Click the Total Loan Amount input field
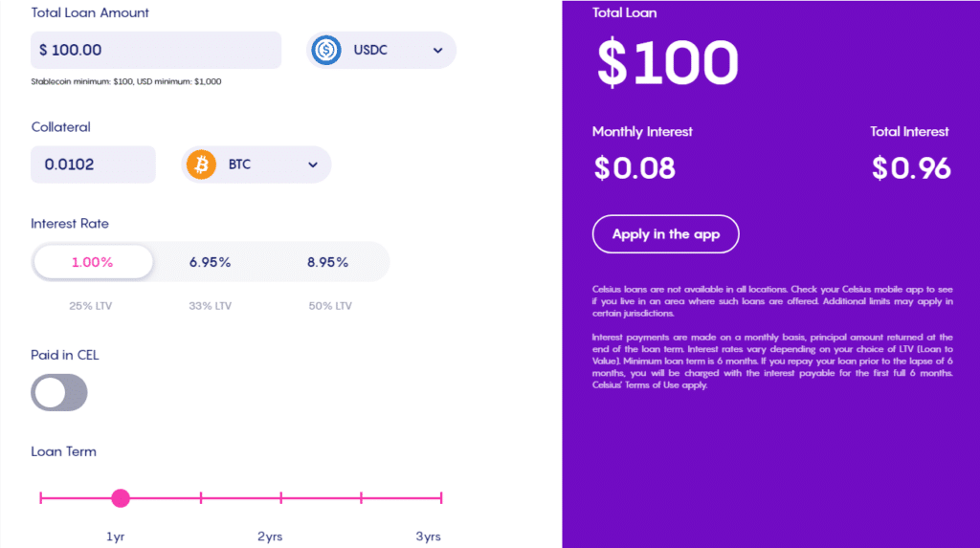Image resolution: width=980 pixels, height=548 pixels. [156, 50]
